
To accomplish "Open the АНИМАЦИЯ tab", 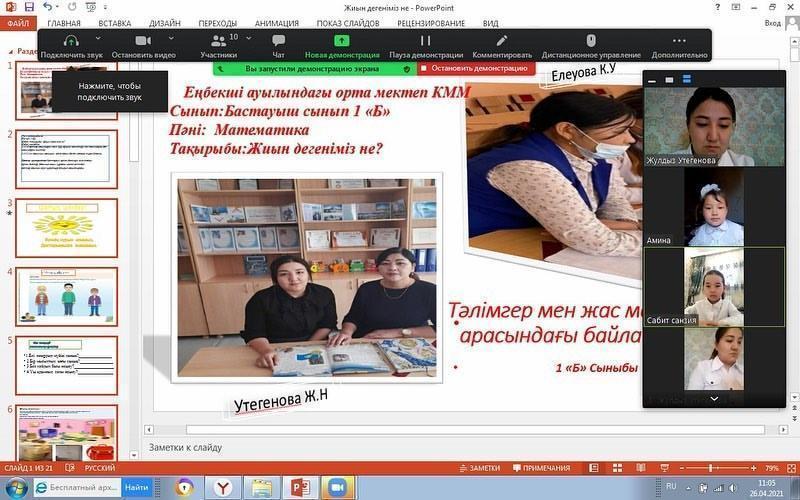I will pyautogui.click(x=277, y=23).
